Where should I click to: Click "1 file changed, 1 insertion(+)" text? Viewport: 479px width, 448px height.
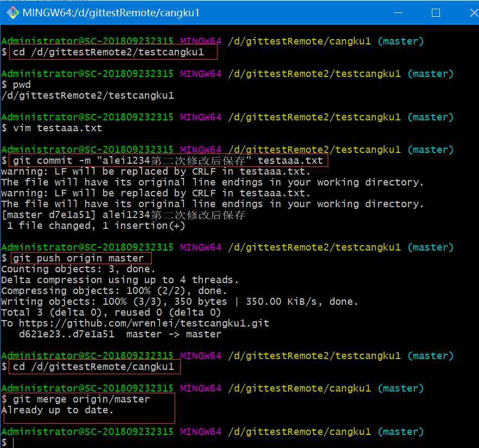96,226
